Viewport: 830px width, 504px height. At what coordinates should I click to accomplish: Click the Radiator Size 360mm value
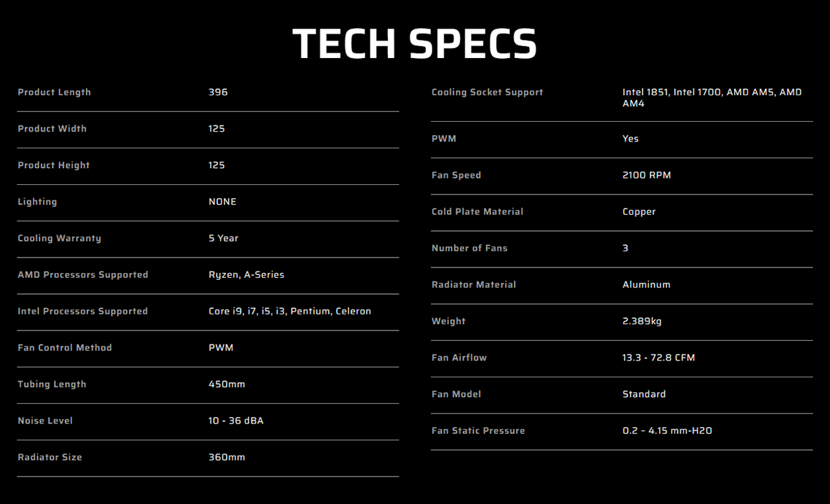pyautogui.click(x=226, y=457)
